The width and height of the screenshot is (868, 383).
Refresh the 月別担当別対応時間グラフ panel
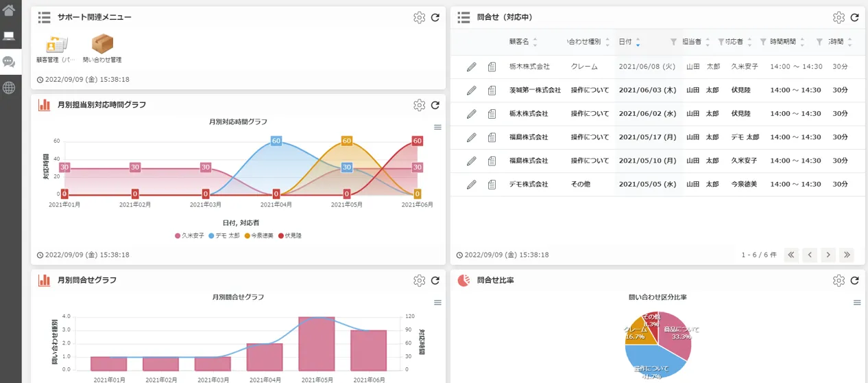pos(435,105)
